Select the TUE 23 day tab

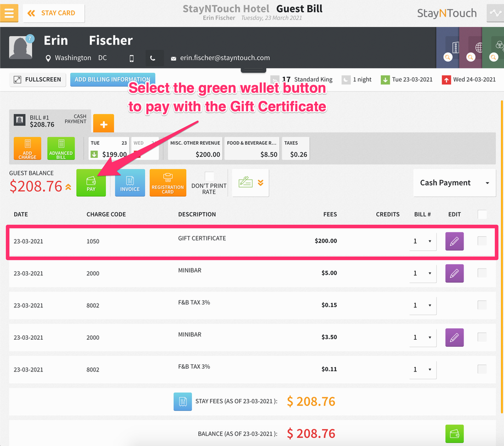pos(108,148)
